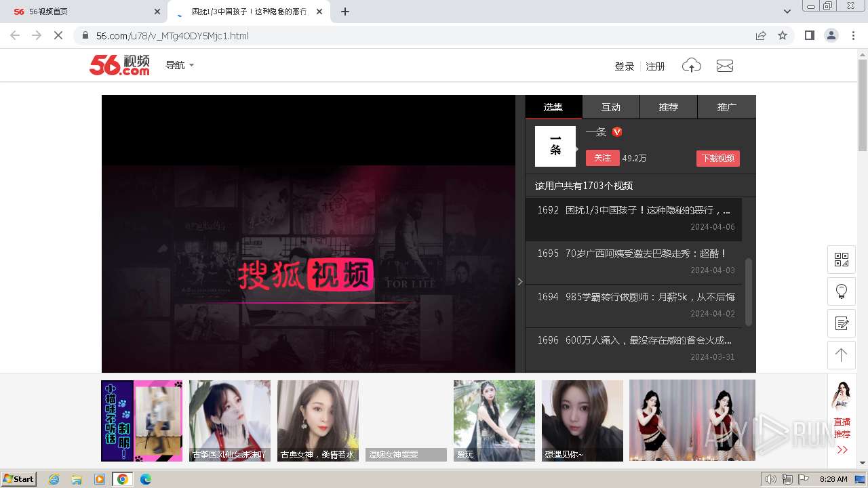Viewport: 868px width, 488px height.
Task: Open the 温婉女神 placeholder card
Action: click(406, 421)
